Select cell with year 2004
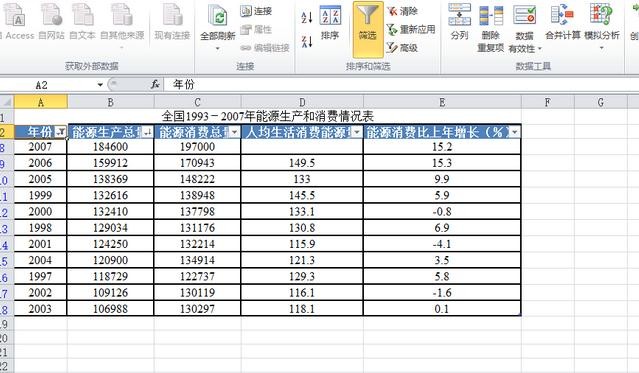This screenshot has width=639, height=373. (40, 260)
